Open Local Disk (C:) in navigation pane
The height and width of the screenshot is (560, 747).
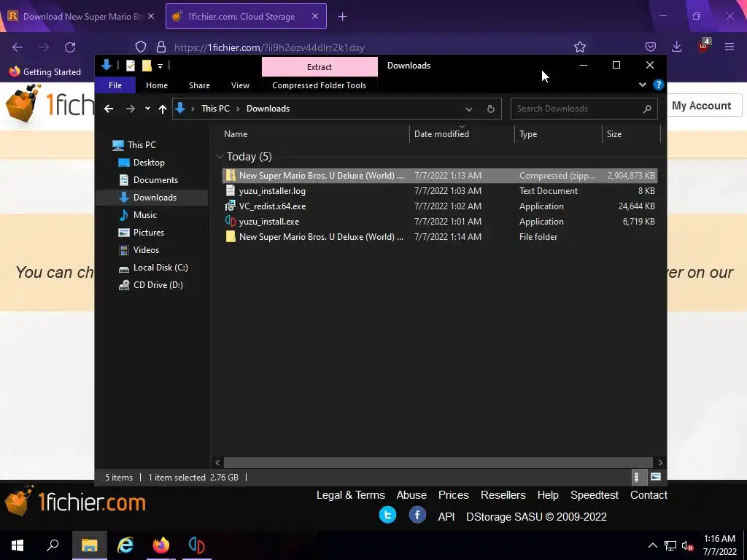point(160,268)
